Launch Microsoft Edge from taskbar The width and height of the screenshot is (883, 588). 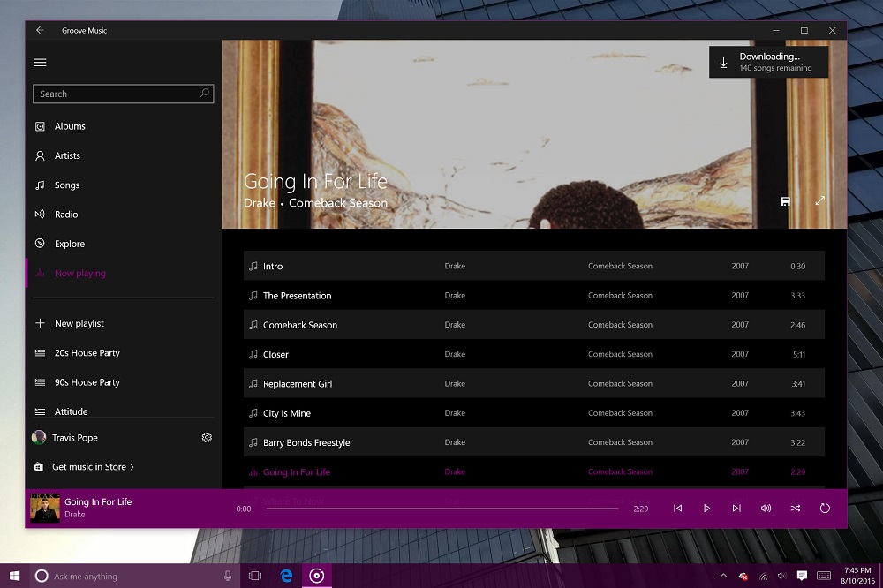[x=287, y=576]
